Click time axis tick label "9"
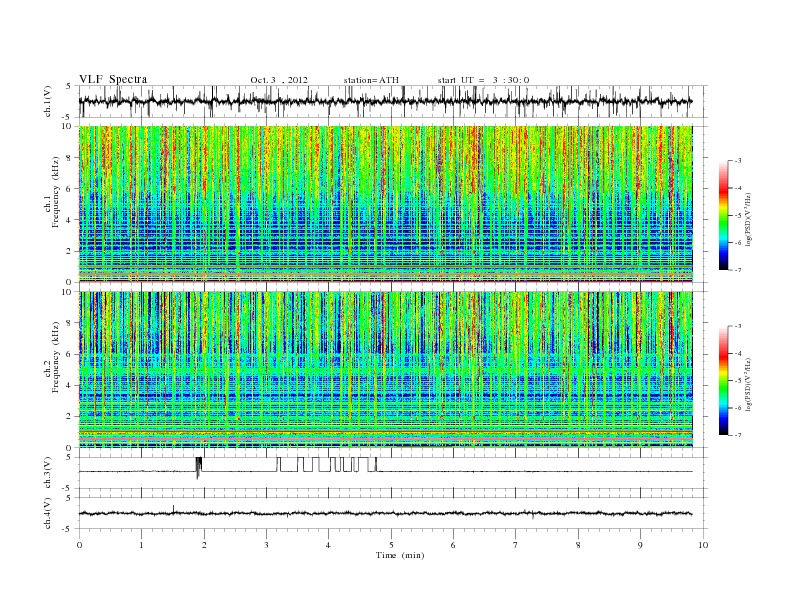 (640, 545)
